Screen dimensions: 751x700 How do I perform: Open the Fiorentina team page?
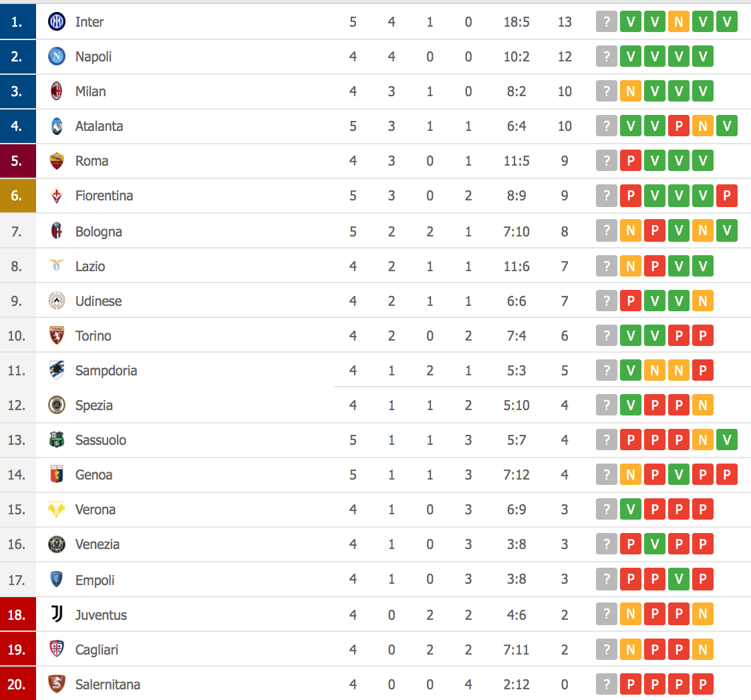104,196
